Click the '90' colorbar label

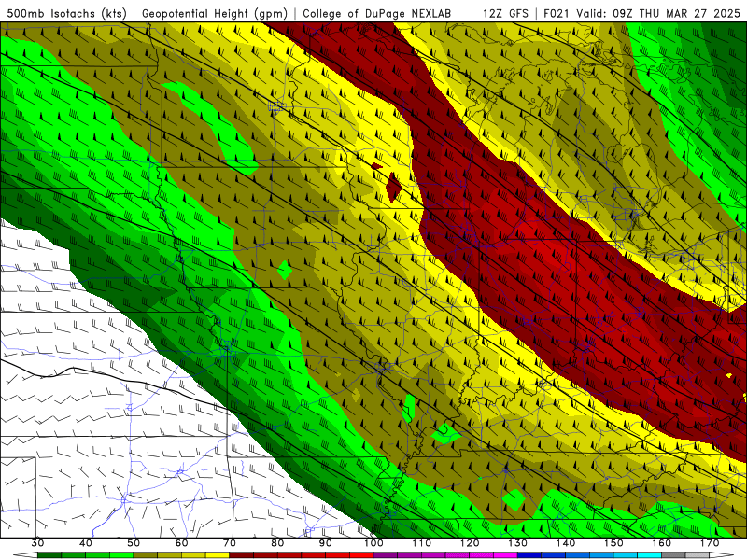pos(325,543)
